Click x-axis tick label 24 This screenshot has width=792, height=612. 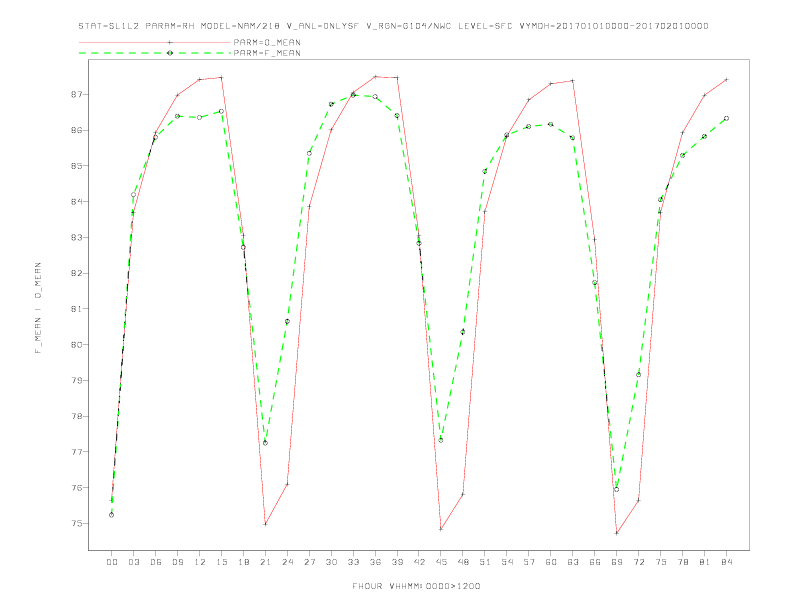pos(287,562)
